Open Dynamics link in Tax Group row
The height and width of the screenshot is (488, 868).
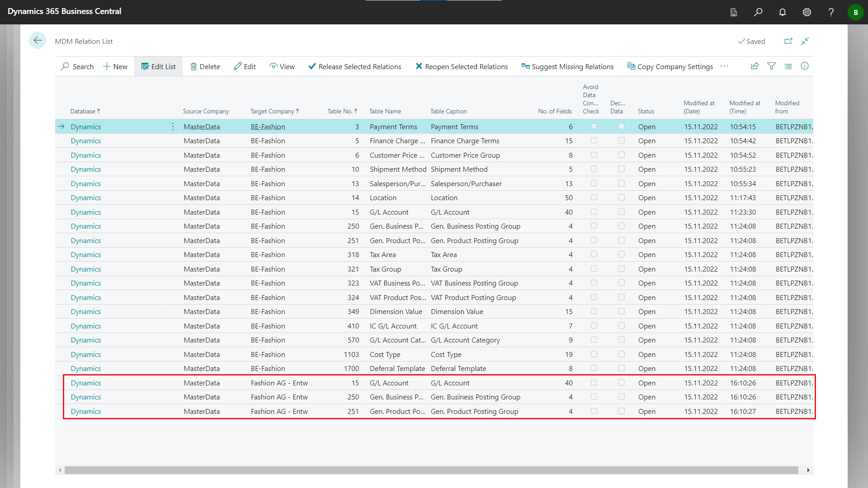(x=85, y=269)
